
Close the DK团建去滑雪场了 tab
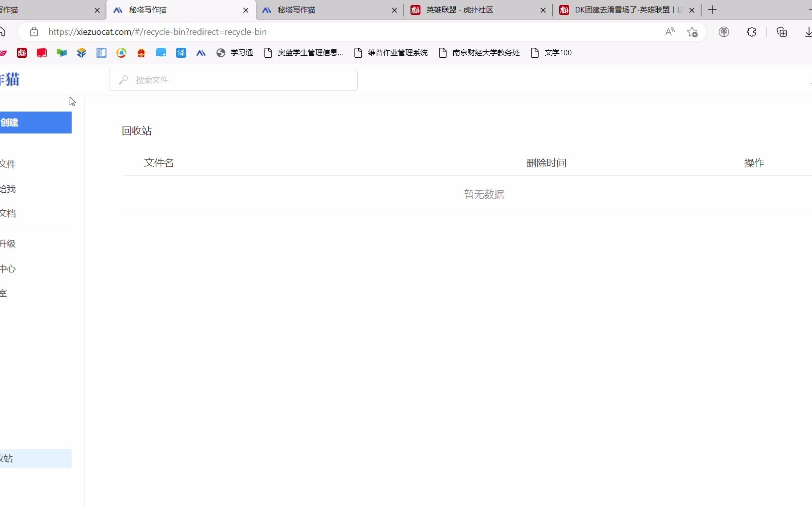692,10
